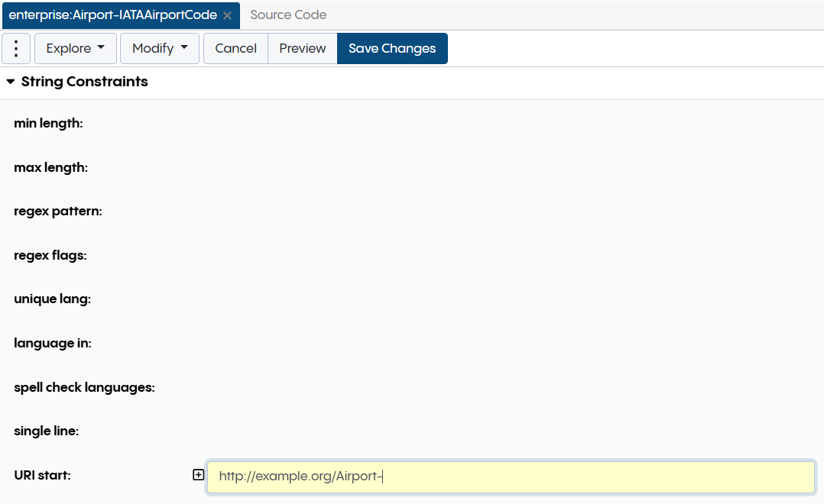Click the max length property label
This screenshot has width=824, height=504.
(x=50, y=167)
